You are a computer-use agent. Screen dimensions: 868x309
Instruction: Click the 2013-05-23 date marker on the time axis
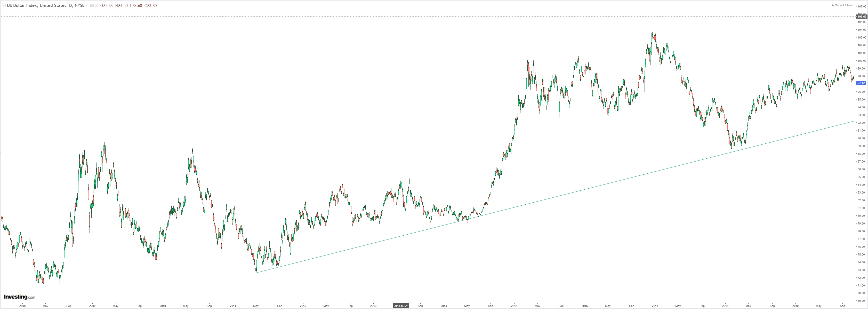[401, 306]
